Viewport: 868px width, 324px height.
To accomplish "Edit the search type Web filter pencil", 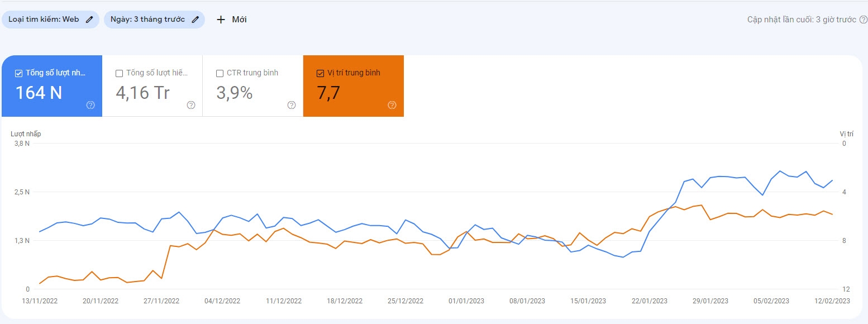I will [x=89, y=20].
